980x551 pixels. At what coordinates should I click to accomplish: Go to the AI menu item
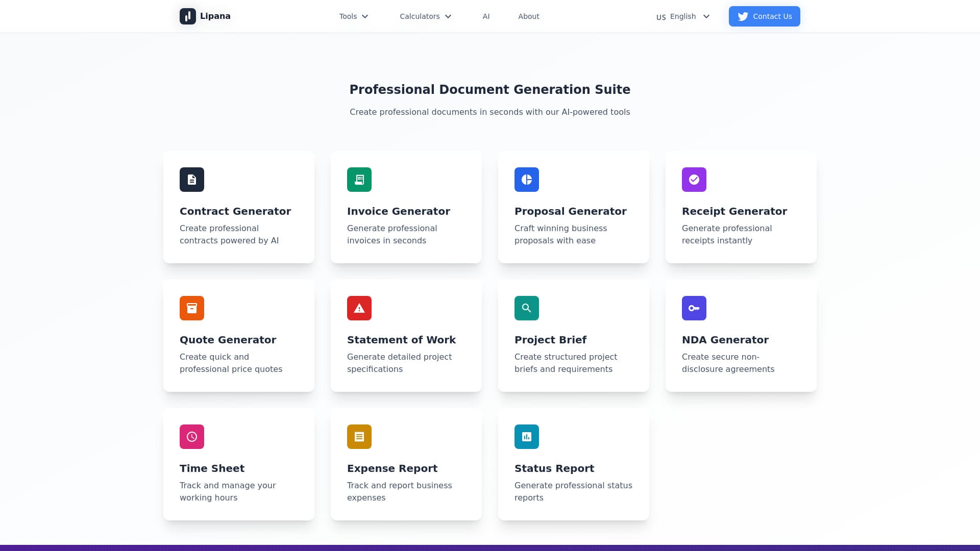tap(486, 16)
